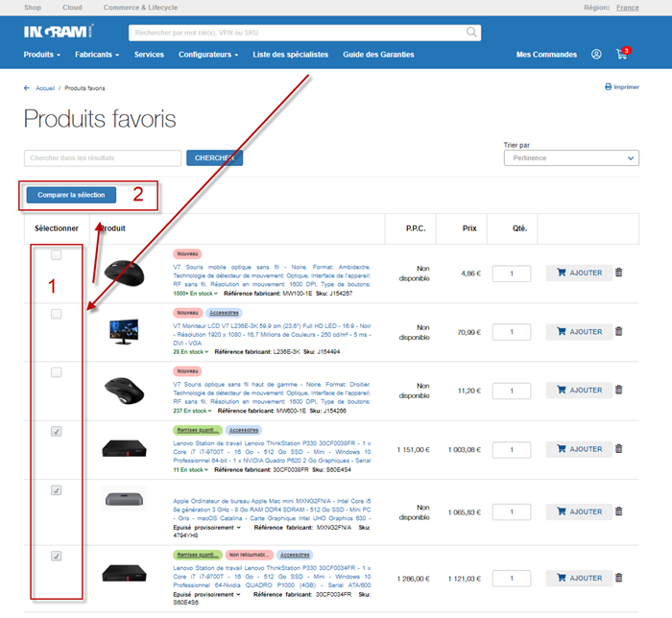Select the checkbox for V7 mouse MW600-1E
672x618 pixels.
click(x=56, y=372)
